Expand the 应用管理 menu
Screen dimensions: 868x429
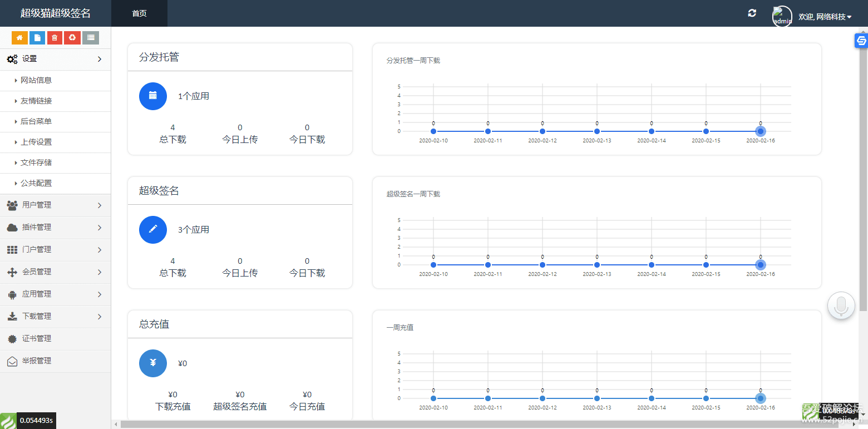55,294
